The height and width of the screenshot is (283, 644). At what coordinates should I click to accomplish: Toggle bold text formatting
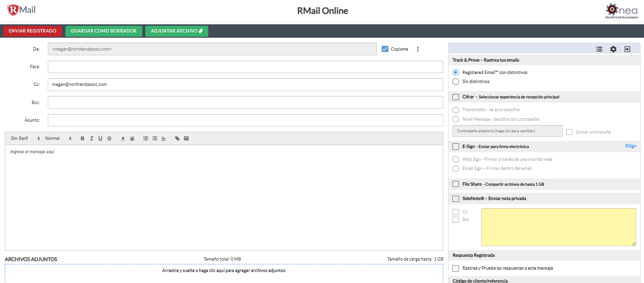tap(82, 138)
